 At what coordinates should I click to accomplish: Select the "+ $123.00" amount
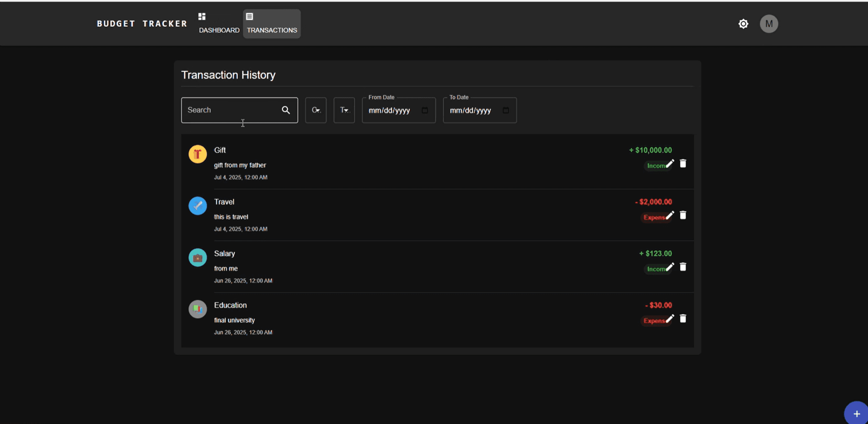[655, 254]
